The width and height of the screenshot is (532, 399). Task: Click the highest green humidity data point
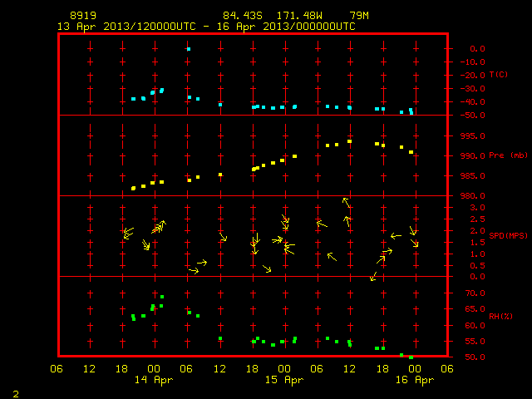pos(162,297)
